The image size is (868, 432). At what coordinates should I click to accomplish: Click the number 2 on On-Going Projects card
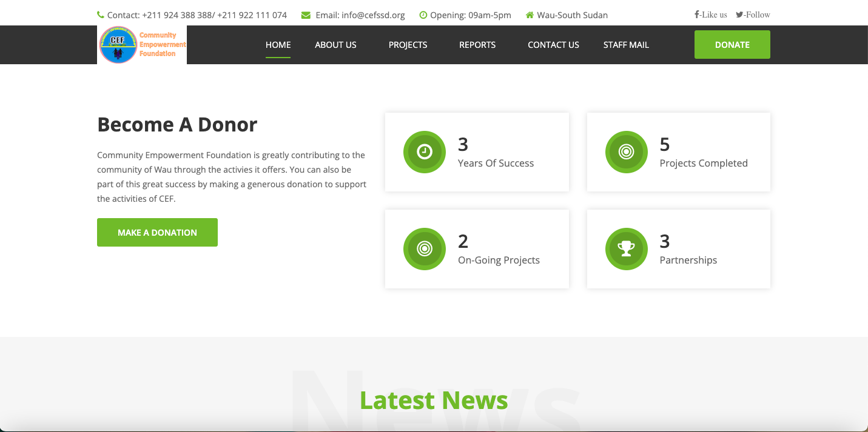click(x=463, y=241)
